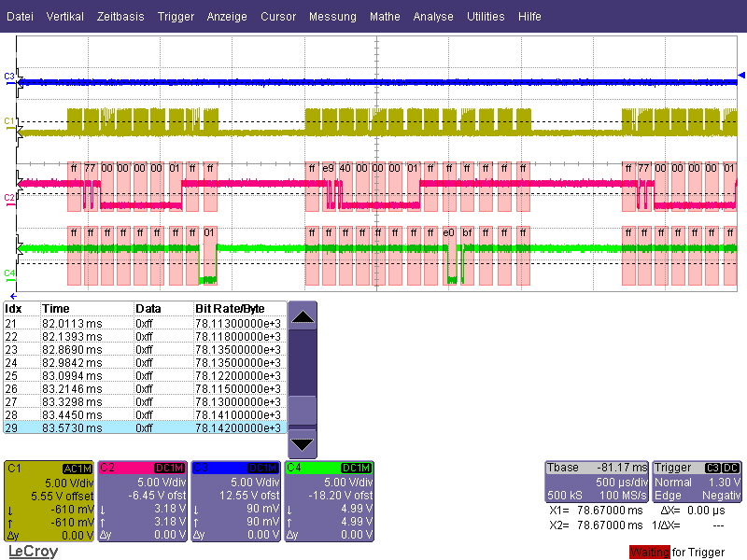Open the Analyse menu
This screenshot has width=747, height=560.
[433, 17]
